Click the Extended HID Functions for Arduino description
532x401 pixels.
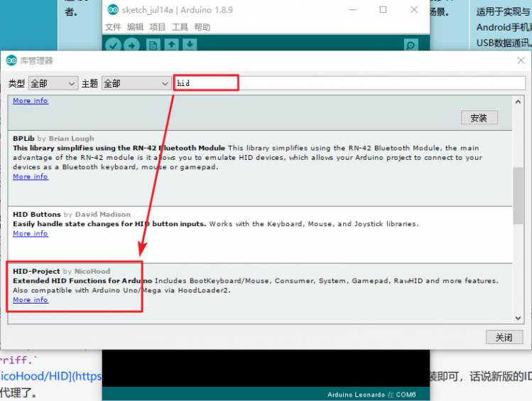point(82,281)
